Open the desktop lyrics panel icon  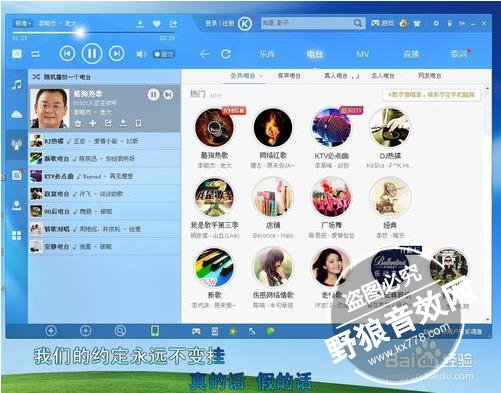(x=17, y=54)
